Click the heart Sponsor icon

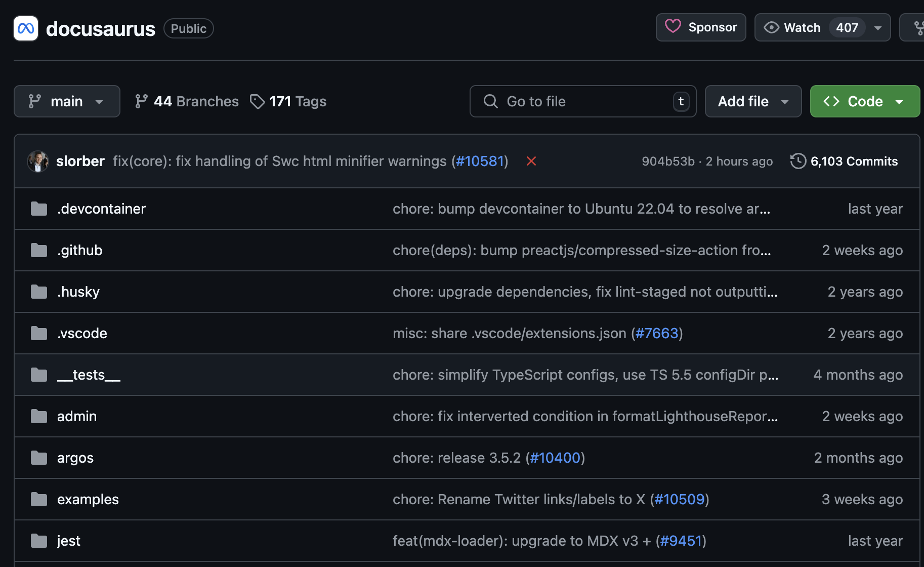pyautogui.click(x=673, y=26)
